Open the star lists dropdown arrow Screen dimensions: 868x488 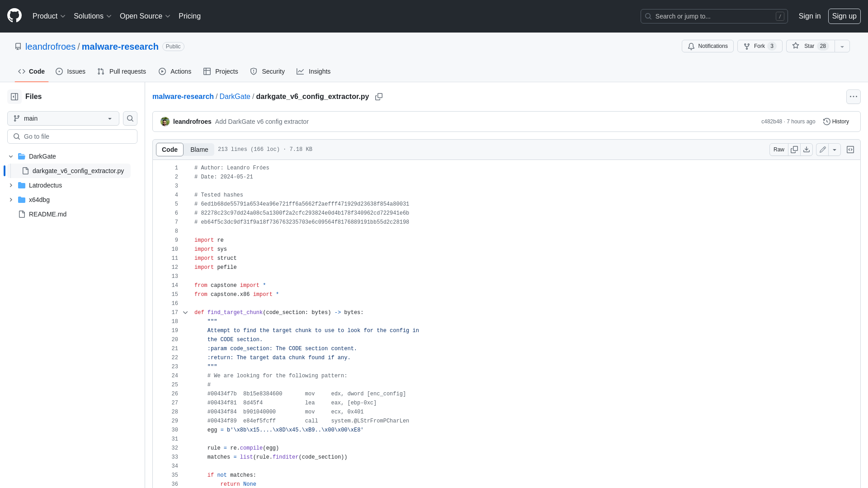coord(842,46)
